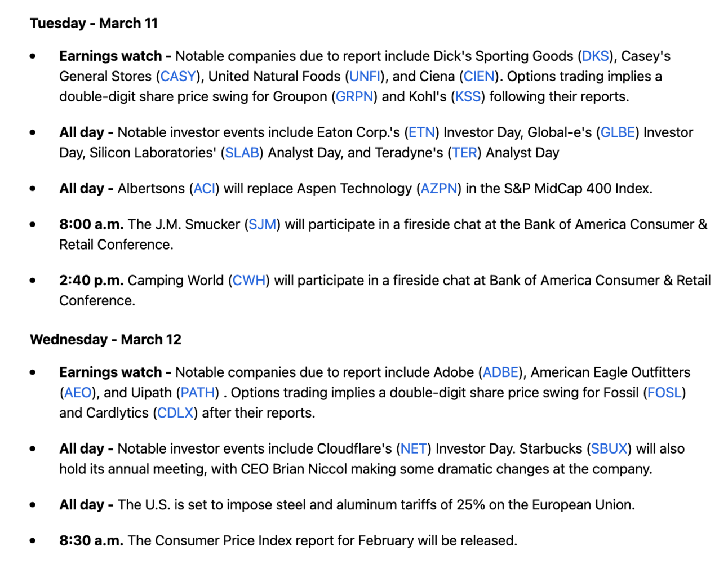Open J.M. Smucker SJM link
Viewport: 728px width, 564px height.
click(x=263, y=225)
